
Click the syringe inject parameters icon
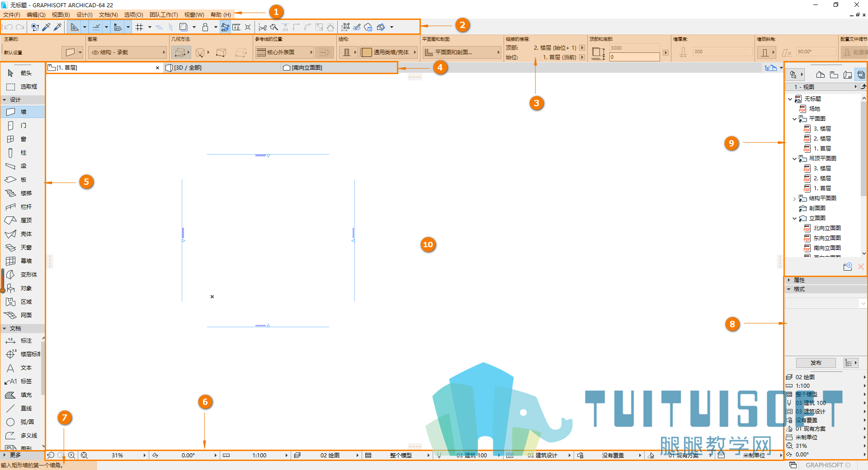(57, 27)
